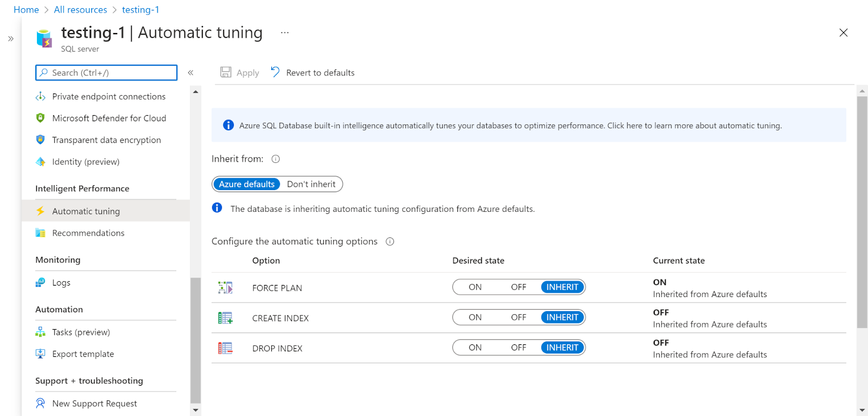This screenshot has width=868, height=416.
Task: Click info icon beside Configure tuning options
Action: 390,242
